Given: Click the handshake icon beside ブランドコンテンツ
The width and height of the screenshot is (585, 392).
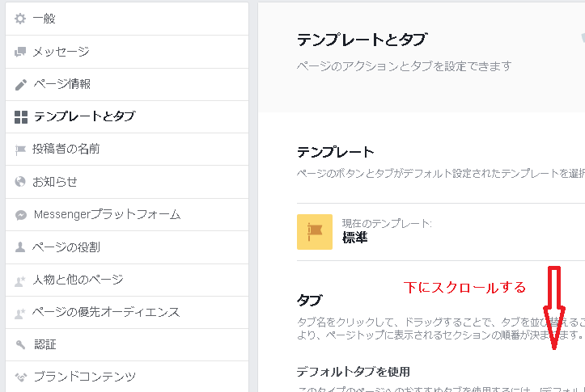Looking at the screenshot, I should tap(21, 377).
